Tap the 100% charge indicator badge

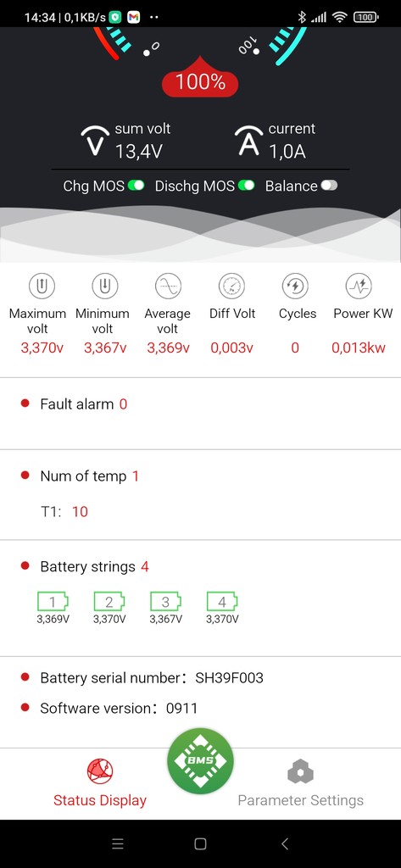coord(200,82)
